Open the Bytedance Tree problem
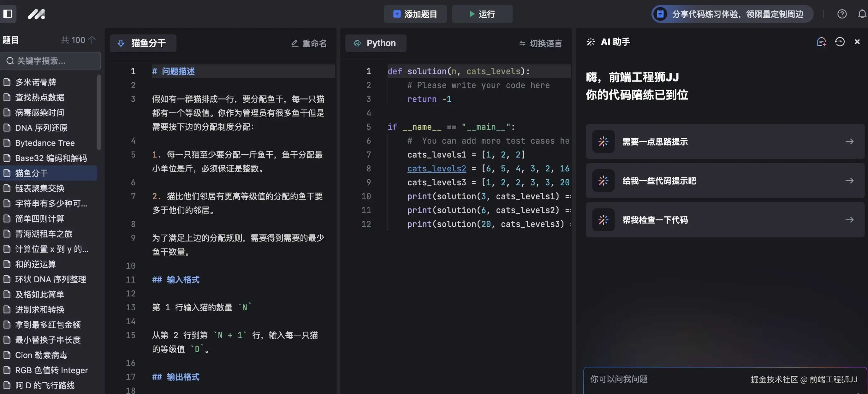868x394 pixels. pyautogui.click(x=45, y=143)
